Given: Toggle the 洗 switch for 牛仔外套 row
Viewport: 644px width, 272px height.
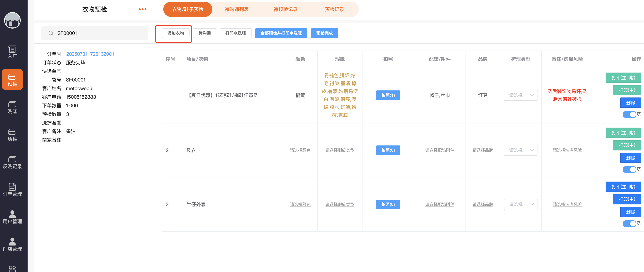Looking at the screenshot, I should [x=629, y=223].
